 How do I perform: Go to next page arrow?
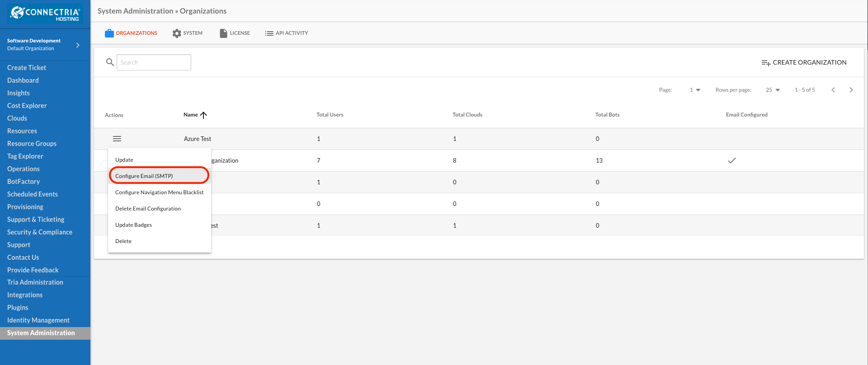(x=851, y=90)
